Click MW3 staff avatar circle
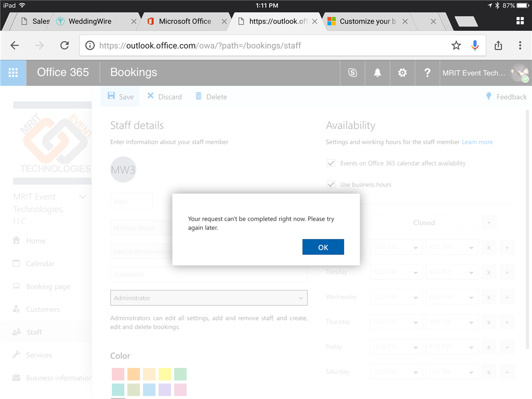 123,169
